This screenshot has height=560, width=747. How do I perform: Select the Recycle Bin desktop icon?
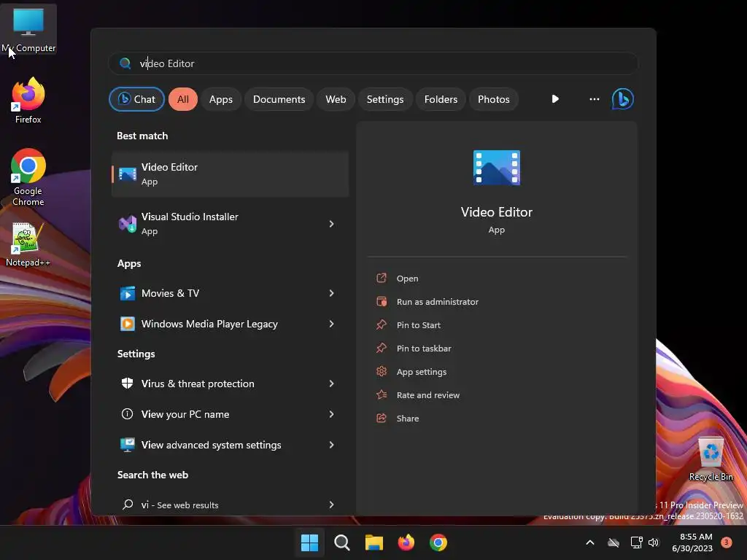click(x=711, y=459)
